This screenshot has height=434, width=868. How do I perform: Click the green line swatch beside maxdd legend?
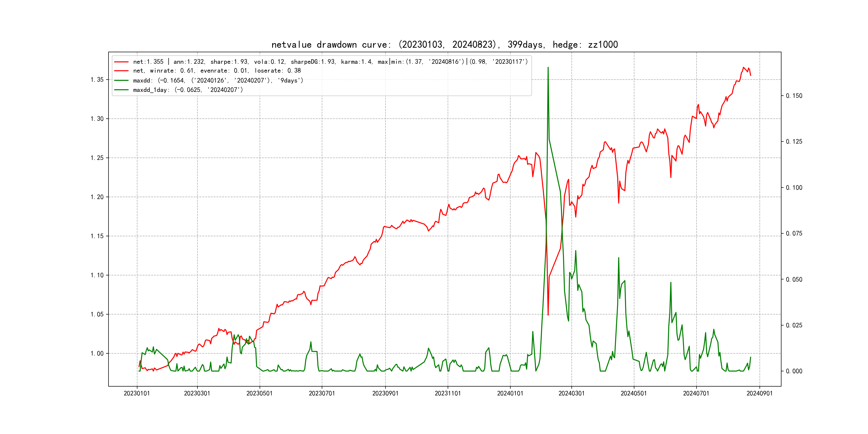[x=121, y=81]
